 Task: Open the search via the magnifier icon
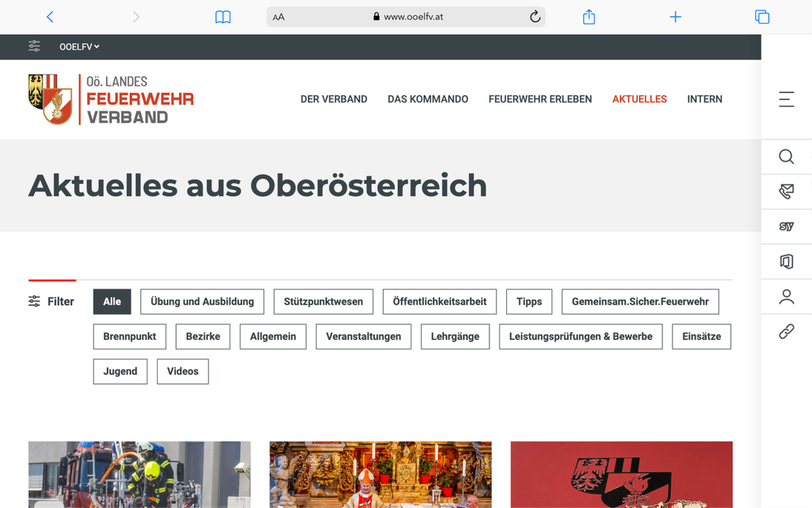tap(786, 157)
